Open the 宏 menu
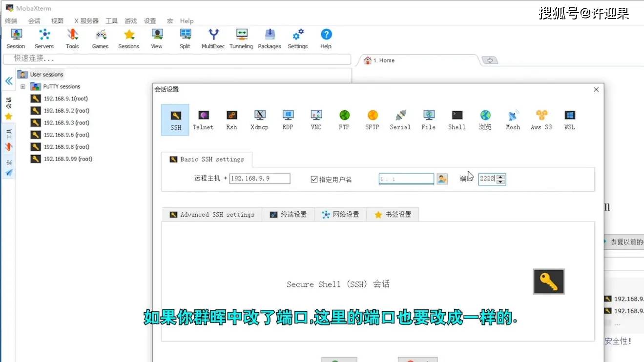 pos(170,21)
